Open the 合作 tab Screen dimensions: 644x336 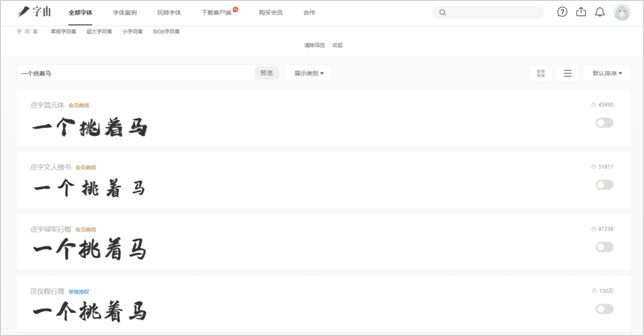[309, 13]
